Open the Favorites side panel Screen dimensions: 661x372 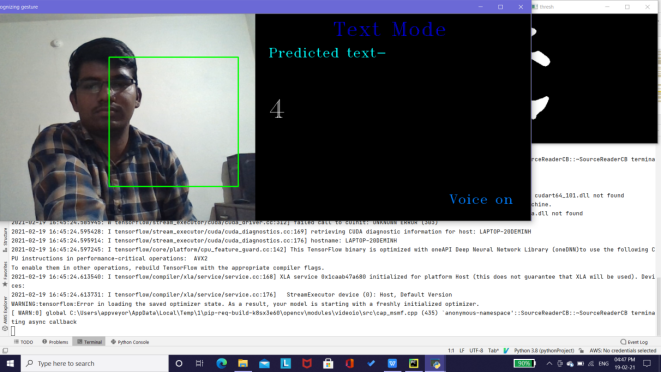[5, 274]
